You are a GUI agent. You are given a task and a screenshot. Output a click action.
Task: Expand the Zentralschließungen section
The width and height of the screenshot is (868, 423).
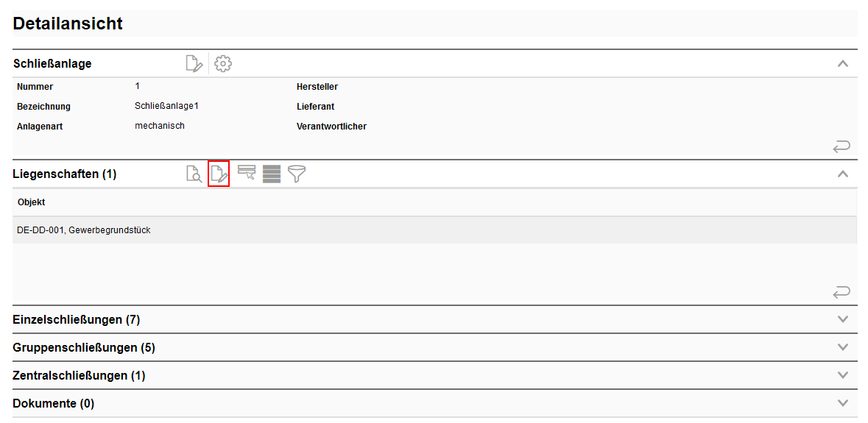click(843, 375)
